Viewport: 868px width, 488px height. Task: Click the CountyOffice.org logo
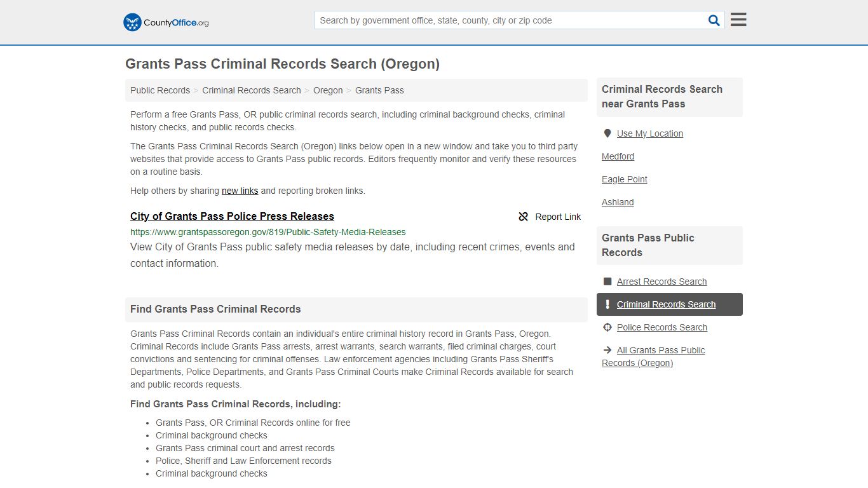(166, 22)
